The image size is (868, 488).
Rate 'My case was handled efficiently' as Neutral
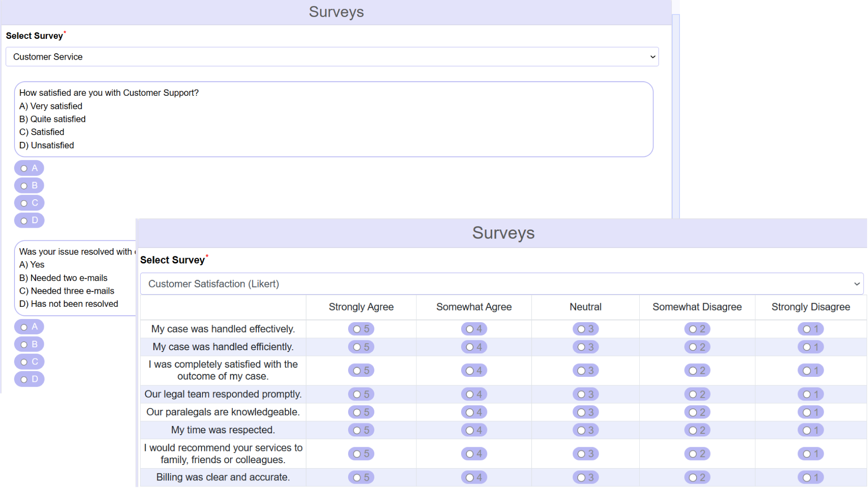coord(585,347)
